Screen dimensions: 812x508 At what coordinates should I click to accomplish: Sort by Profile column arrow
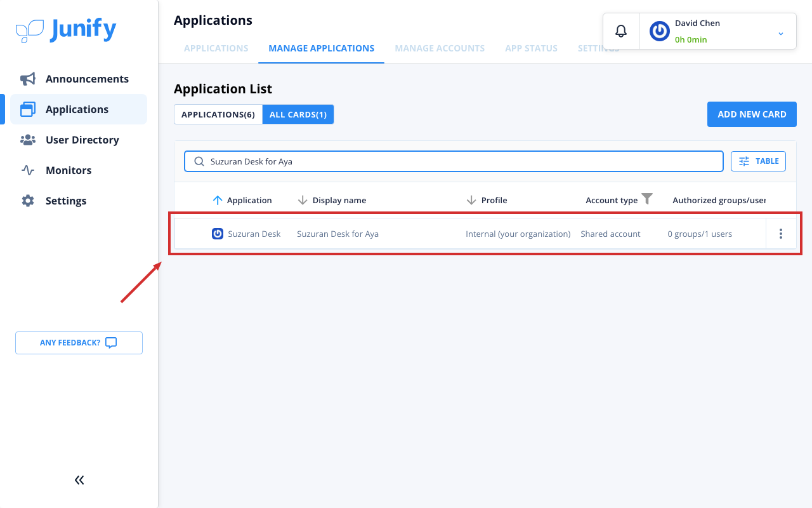[x=471, y=200]
